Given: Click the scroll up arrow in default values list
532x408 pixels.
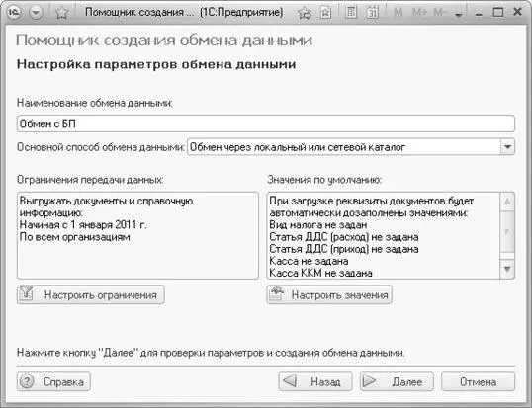Looking at the screenshot, I should pyautogui.click(x=507, y=202).
